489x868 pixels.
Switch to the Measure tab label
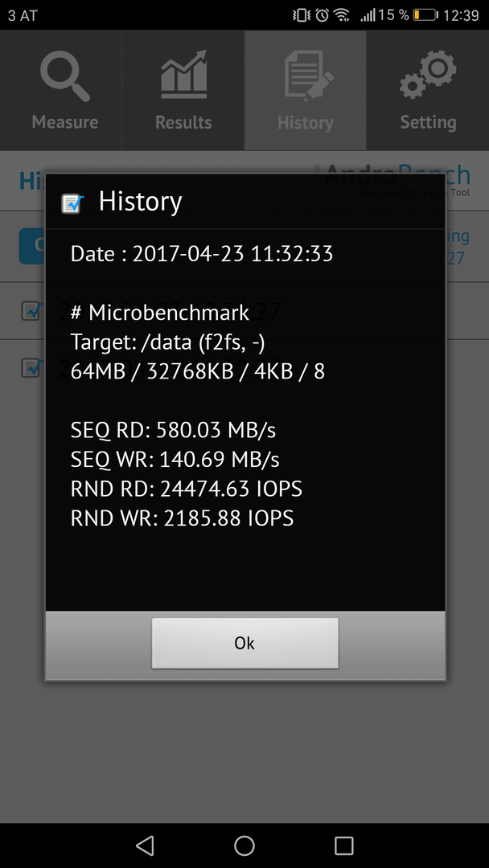point(65,122)
